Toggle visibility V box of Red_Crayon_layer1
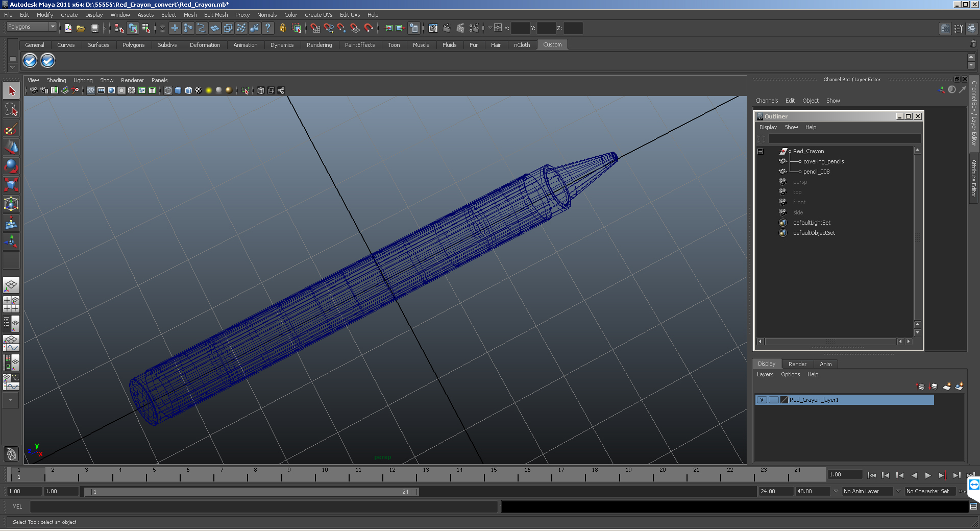Image resolution: width=980 pixels, height=531 pixels. click(762, 400)
